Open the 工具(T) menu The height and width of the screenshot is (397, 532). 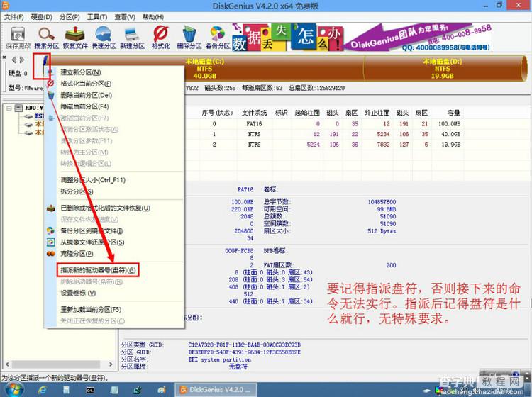point(97,17)
